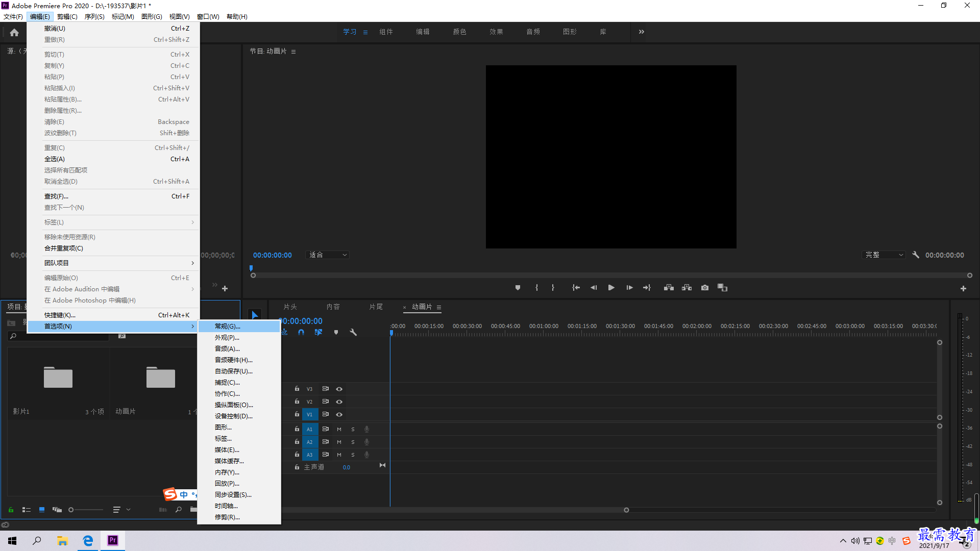
Task: Export frame with the camera icon
Action: tap(705, 288)
